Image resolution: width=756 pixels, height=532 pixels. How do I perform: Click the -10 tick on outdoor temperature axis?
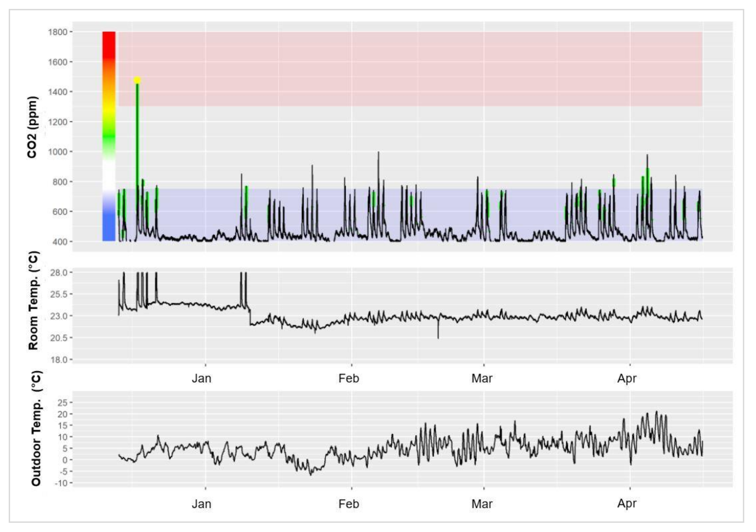[61, 483]
